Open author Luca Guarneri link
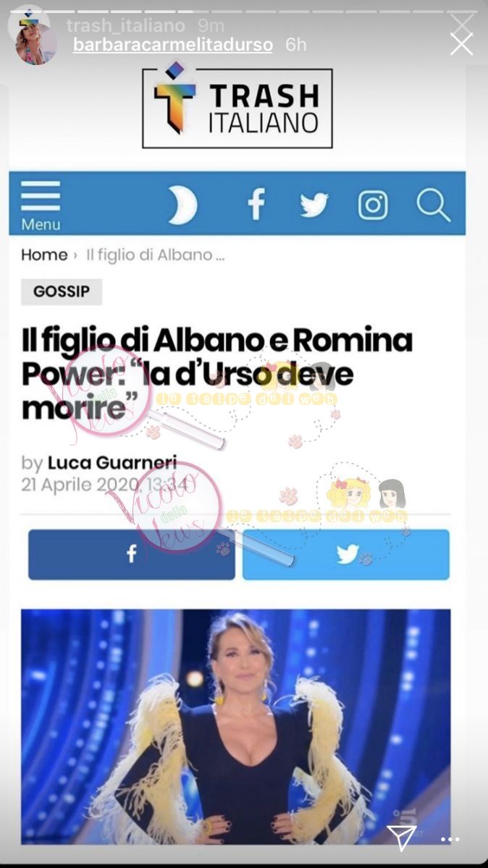 click(112, 463)
